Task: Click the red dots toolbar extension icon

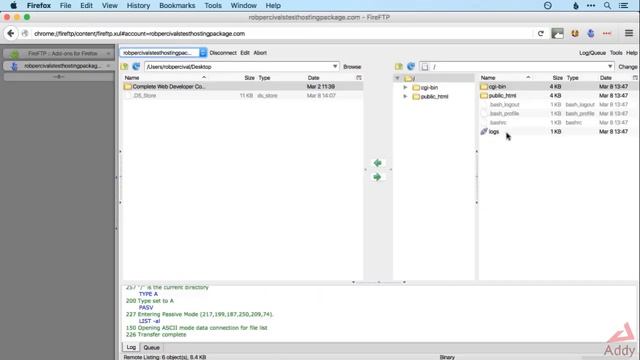Action: click(607, 33)
